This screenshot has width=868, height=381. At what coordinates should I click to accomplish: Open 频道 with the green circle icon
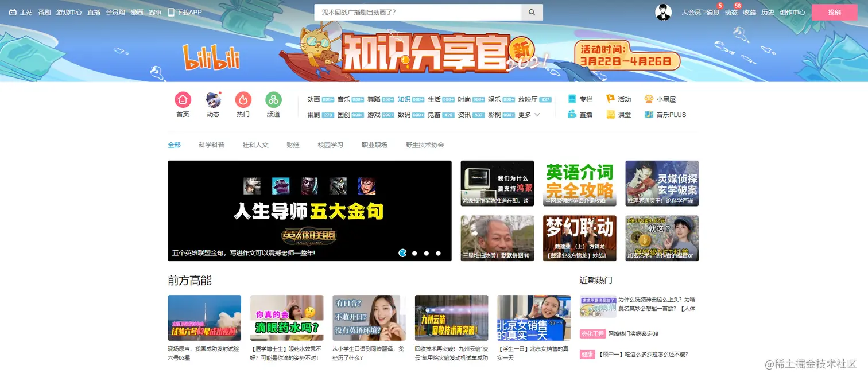pos(273,99)
